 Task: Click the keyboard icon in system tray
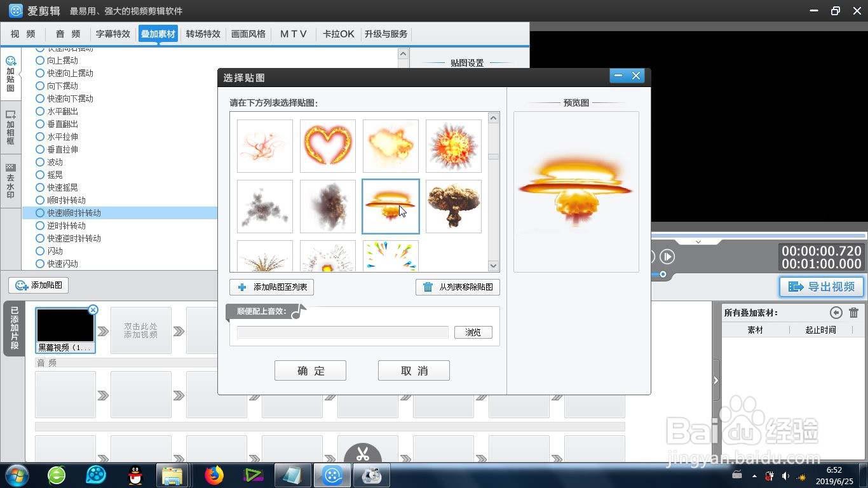tap(737, 475)
